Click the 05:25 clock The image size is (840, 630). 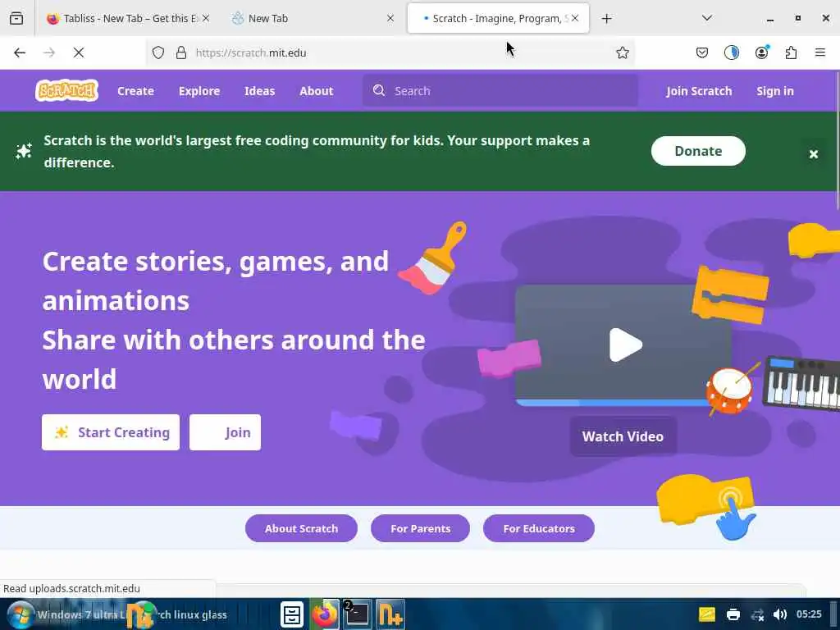[x=809, y=614]
